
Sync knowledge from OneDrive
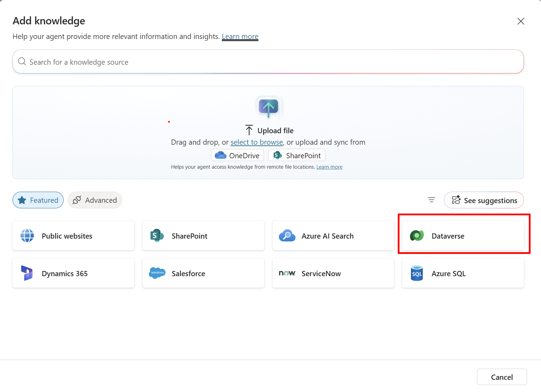click(237, 155)
